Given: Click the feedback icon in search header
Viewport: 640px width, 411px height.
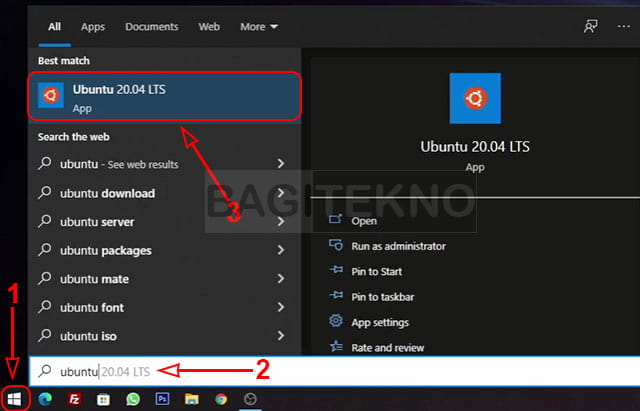Looking at the screenshot, I should click(x=590, y=27).
